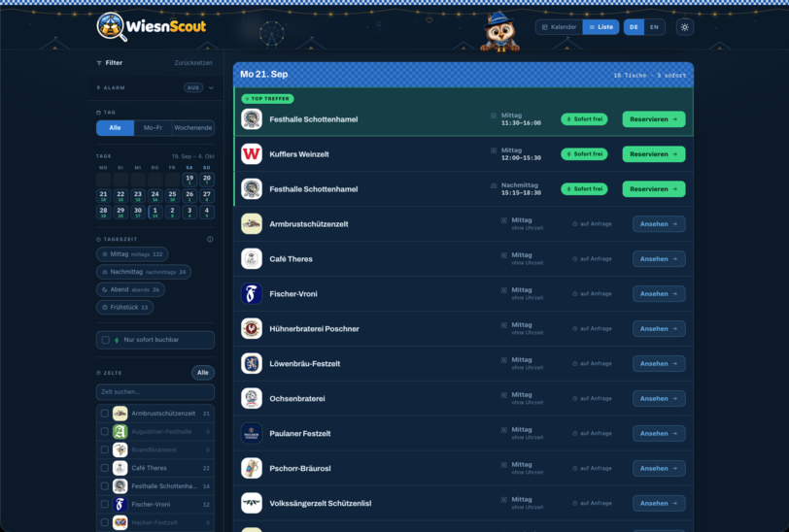789x532 pixels.
Task: Check the Armbrustschützenzelt tent filter checkbox
Action: click(x=105, y=414)
